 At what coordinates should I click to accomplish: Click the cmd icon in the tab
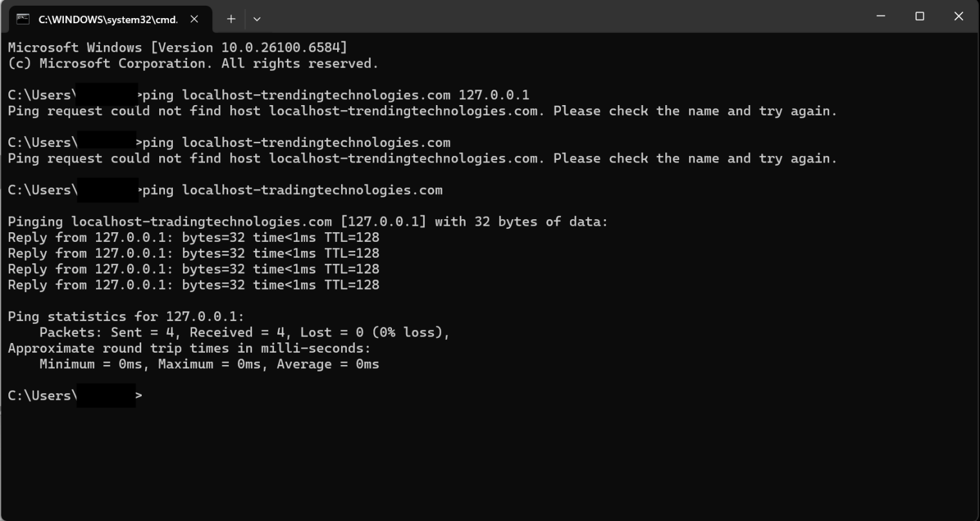[23, 19]
